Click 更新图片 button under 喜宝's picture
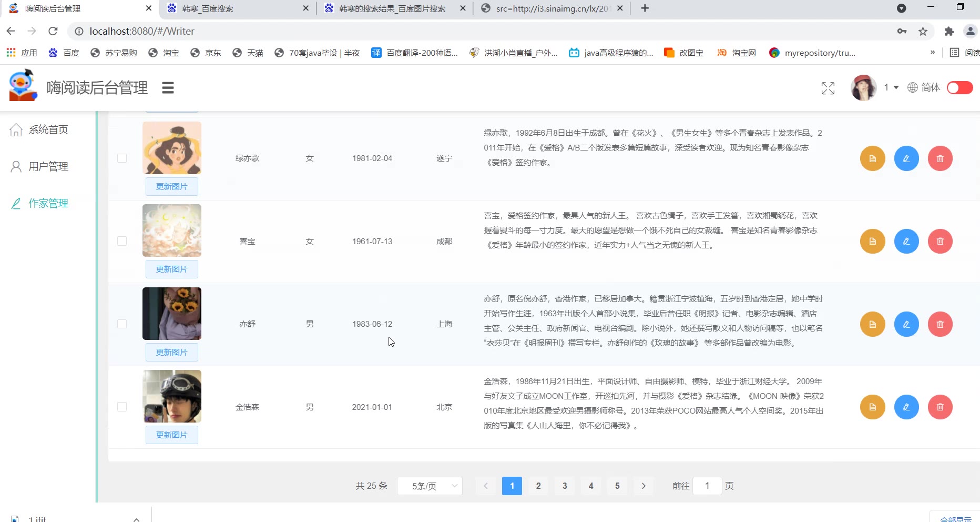Image resolution: width=980 pixels, height=522 pixels. (172, 269)
